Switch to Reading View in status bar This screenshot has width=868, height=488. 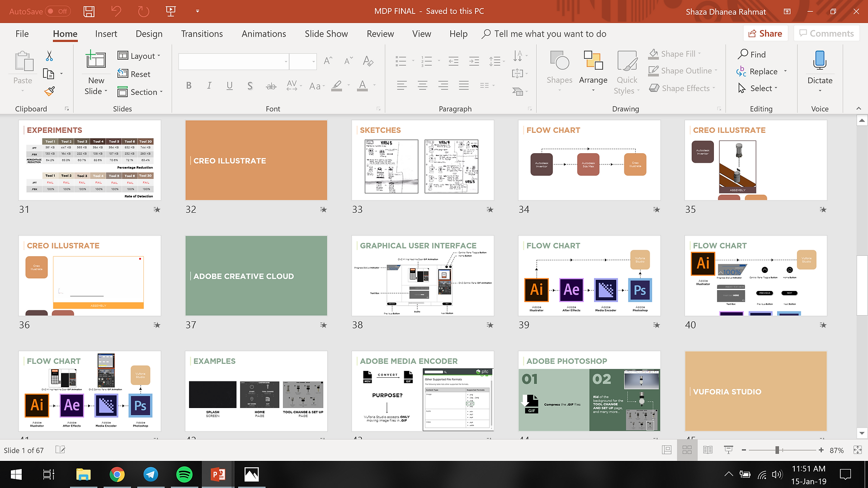708,450
